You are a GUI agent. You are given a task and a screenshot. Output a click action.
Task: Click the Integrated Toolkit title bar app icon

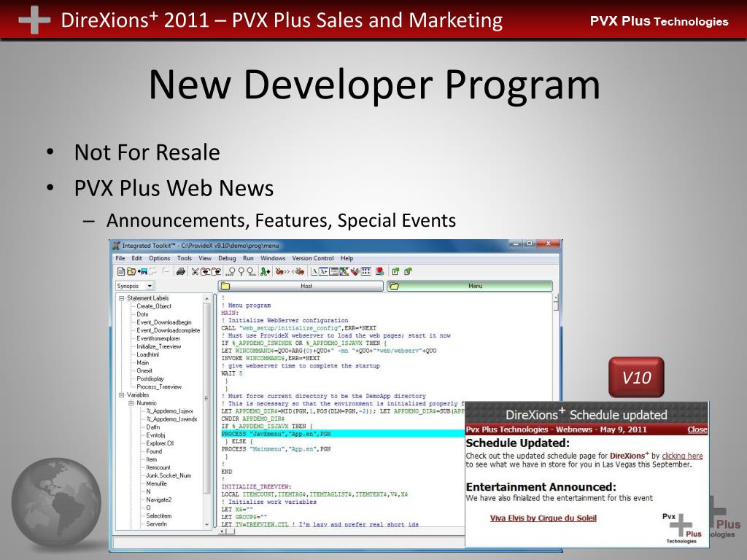116,246
